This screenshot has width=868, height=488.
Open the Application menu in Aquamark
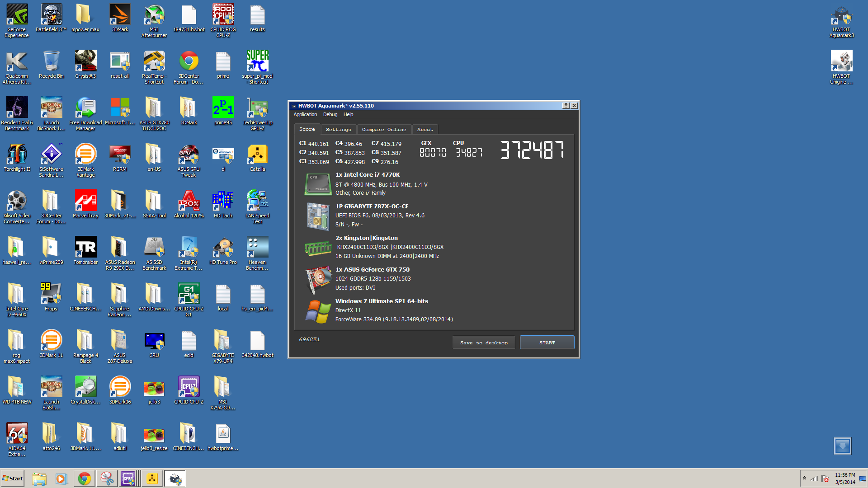305,115
